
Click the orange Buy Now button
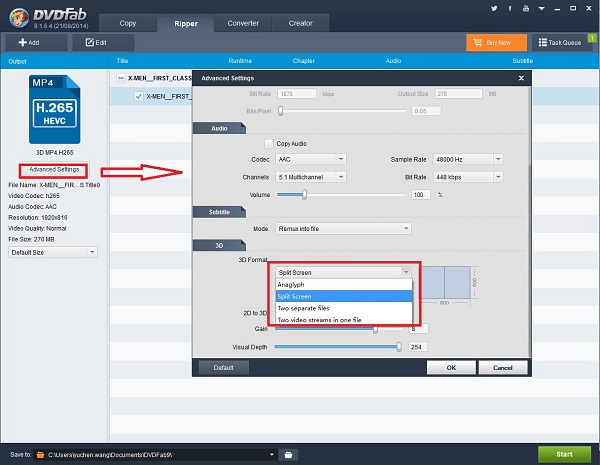point(496,42)
